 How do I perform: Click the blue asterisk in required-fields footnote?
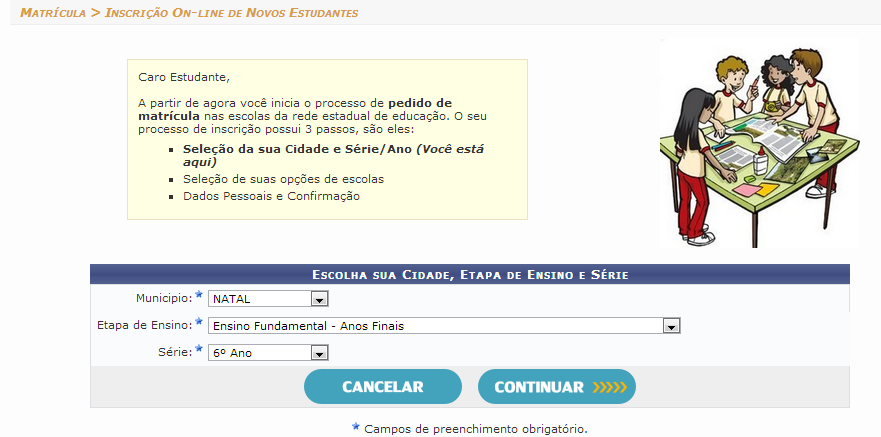click(355, 427)
